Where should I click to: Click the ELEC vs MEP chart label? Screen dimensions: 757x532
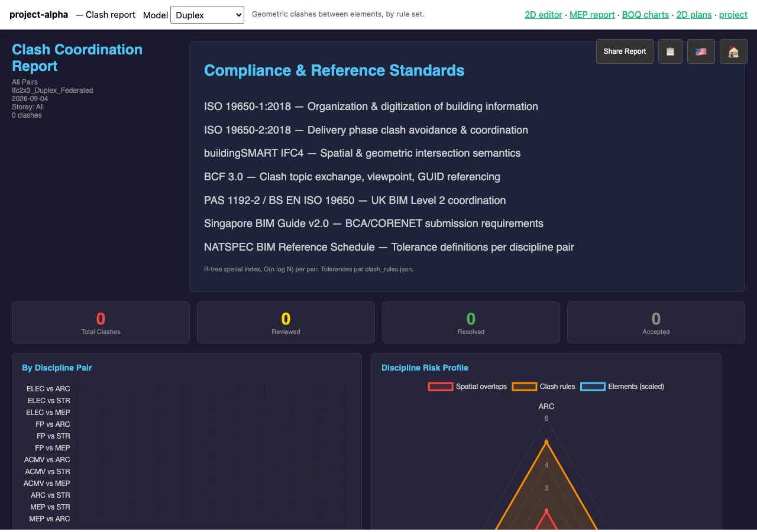pos(48,413)
